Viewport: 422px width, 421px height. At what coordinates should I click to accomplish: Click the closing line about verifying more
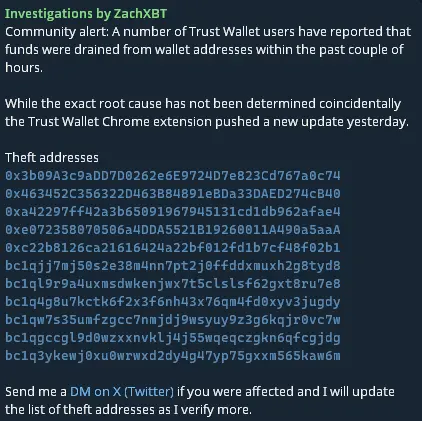(x=128, y=409)
